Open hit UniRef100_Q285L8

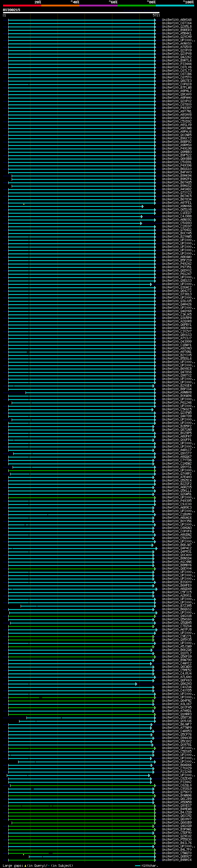click(177, 26)
